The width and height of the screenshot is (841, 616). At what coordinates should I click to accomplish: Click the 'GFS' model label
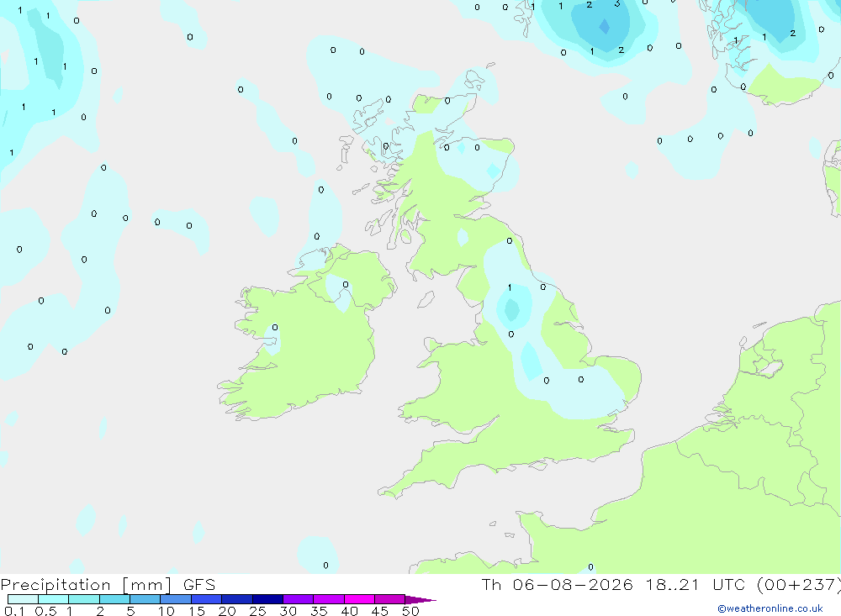199,585
